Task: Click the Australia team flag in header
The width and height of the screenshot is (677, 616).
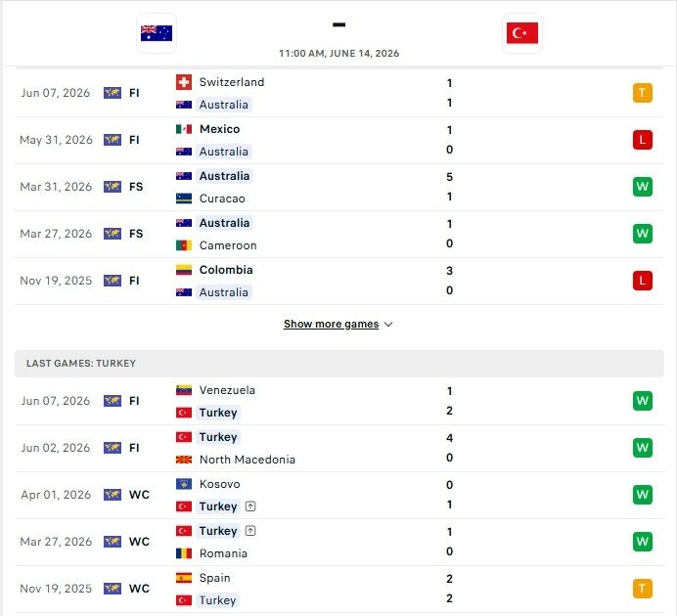Action: [x=157, y=33]
